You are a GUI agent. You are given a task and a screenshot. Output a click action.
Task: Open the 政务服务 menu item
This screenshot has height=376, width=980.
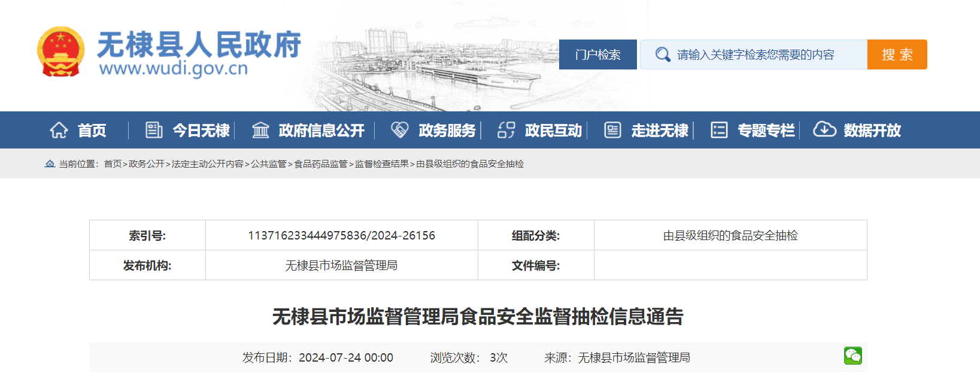click(447, 131)
